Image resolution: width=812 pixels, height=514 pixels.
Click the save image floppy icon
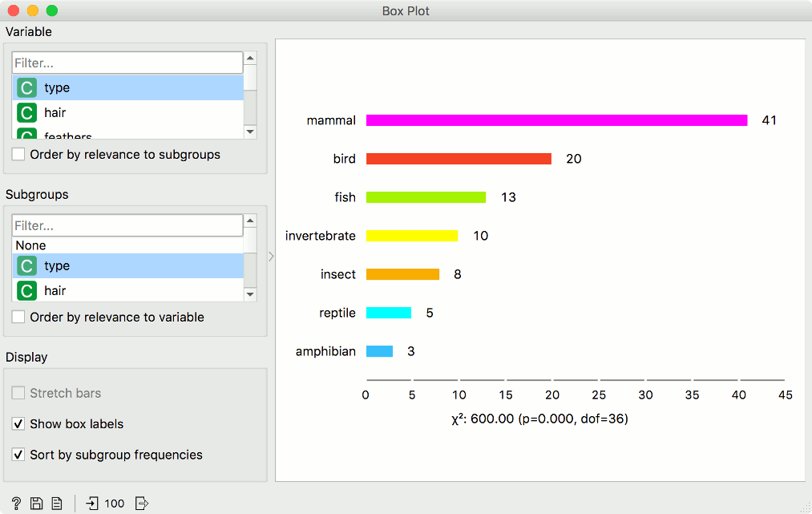(x=36, y=503)
